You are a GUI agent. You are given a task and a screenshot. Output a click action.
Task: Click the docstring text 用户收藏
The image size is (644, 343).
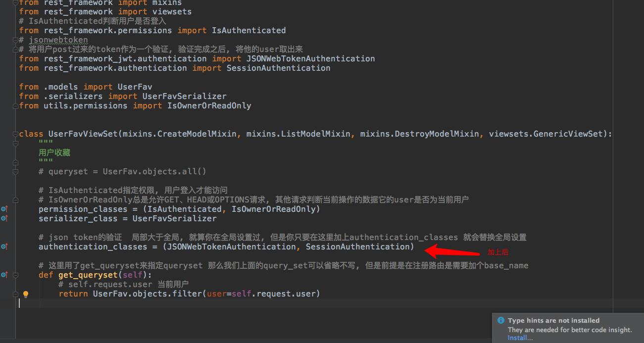pos(54,152)
